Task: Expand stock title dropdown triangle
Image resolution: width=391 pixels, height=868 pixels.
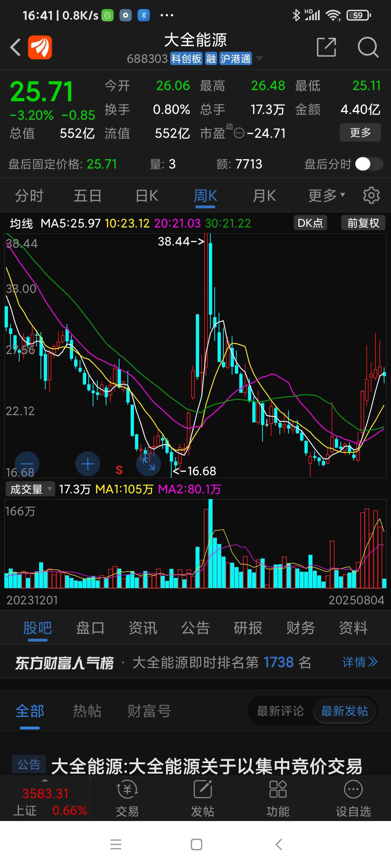Action: coord(259,58)
